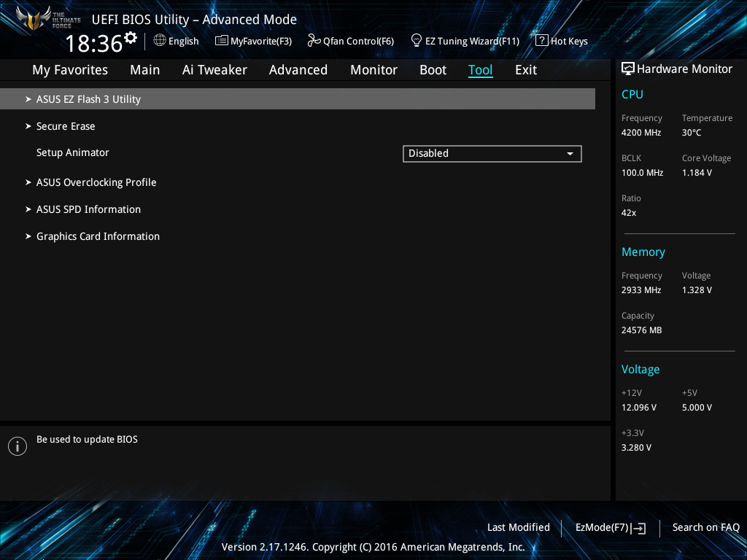Click the MyFavorite list icon
The height and width of the screenshot is (560, 747).
[222, 41]
